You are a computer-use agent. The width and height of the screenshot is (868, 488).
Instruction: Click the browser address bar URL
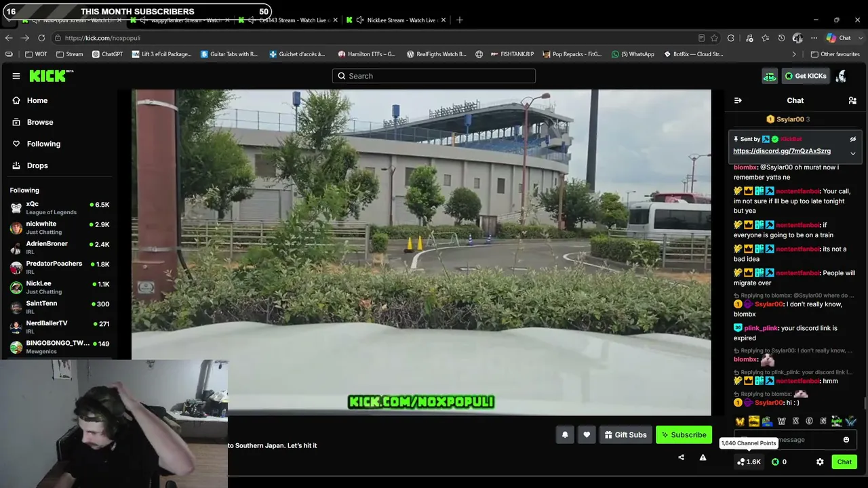(102, 38)
